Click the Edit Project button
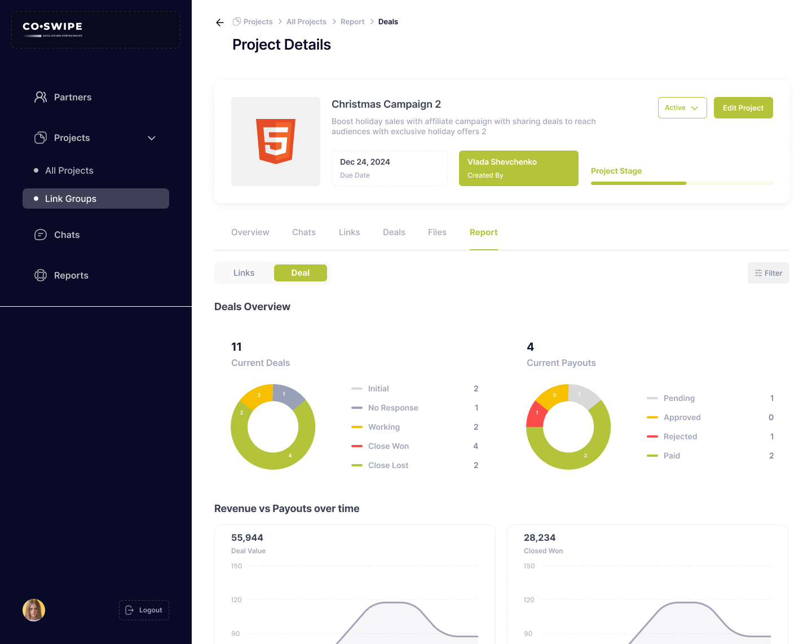Viewport: 812px width, 644px height. pyautogui.click(x=743, y=108)
